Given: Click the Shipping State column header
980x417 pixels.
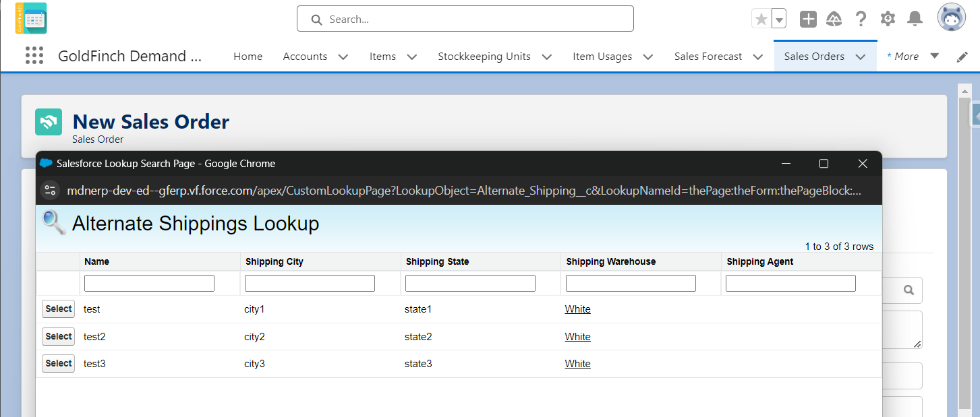Looking at the screenshot, I should (x=438, y=261).
